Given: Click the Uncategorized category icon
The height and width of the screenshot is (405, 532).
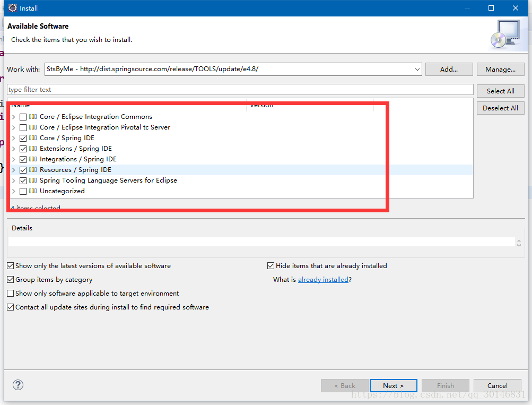Looking at the screenshot, I should coord(33,191).
